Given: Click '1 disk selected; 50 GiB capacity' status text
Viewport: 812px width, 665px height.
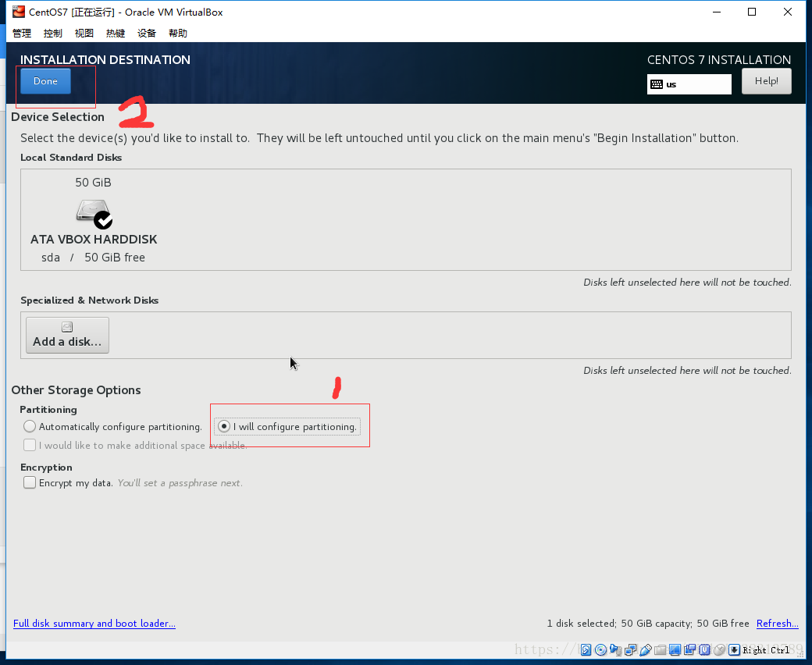Looking at the screenshot, I should point(618,624).
